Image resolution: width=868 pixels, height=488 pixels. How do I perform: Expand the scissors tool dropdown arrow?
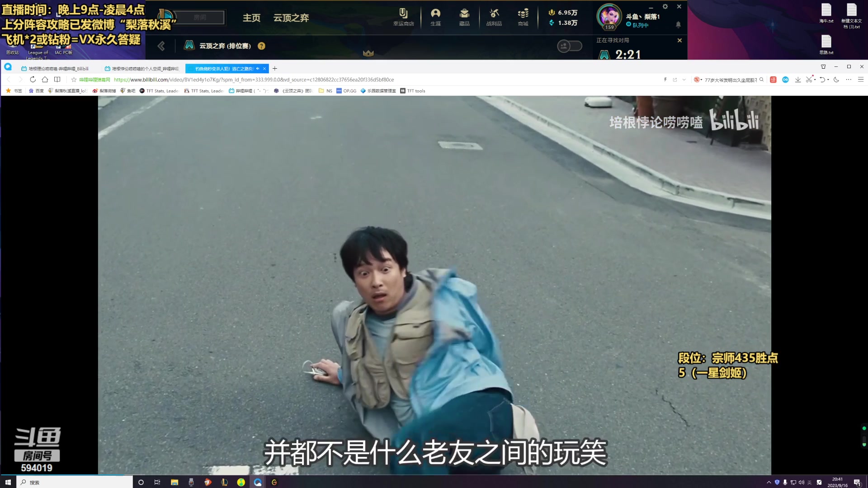click(x=815, y=80)
